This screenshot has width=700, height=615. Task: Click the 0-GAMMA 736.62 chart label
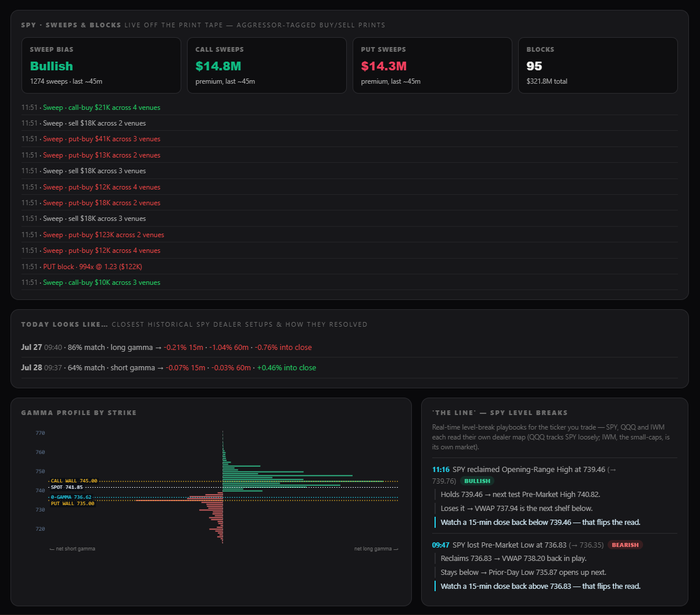71,498
